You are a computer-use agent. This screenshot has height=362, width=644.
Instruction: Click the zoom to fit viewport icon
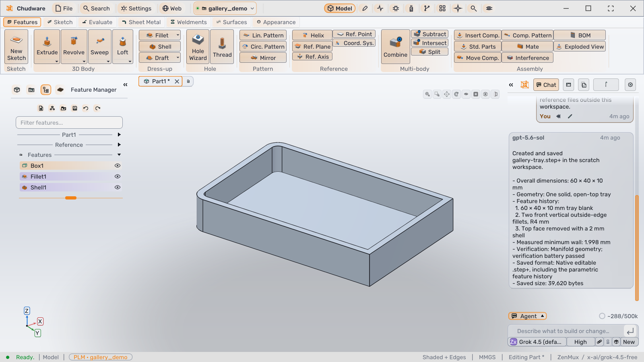[427, 94]
